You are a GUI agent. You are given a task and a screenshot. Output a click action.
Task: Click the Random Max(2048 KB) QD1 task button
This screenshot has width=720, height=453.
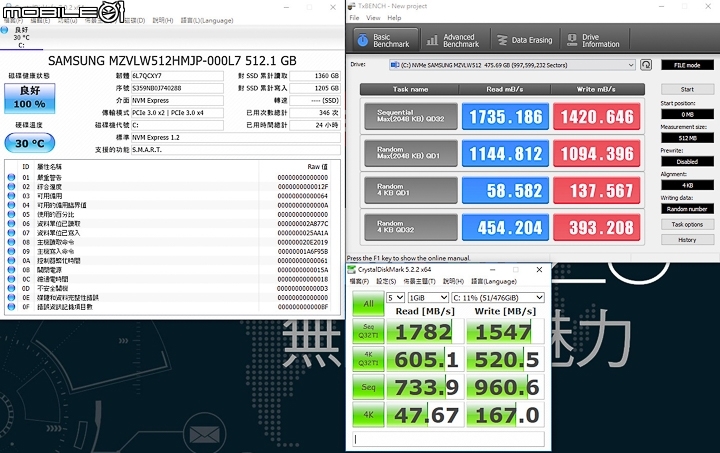click(x=411, y=153)
